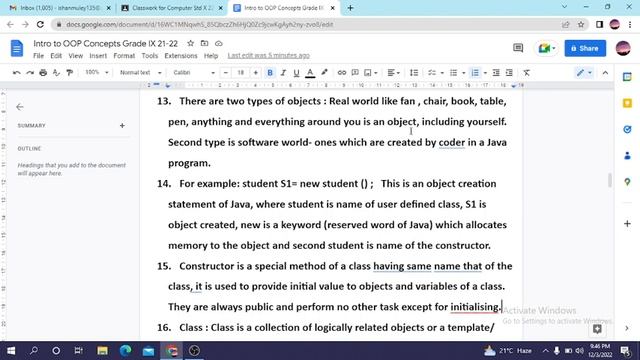Click the font size field

240,73
